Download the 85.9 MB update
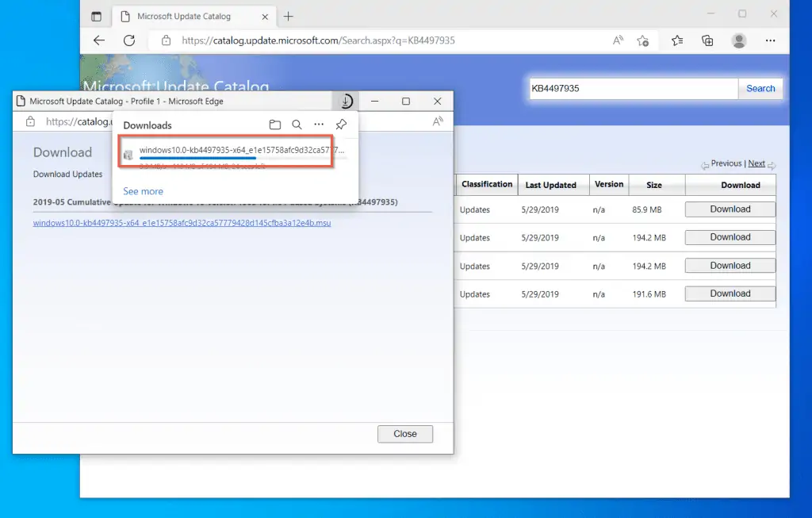The width and height of the screenshot is (812, 518). [x=730, y=209]
